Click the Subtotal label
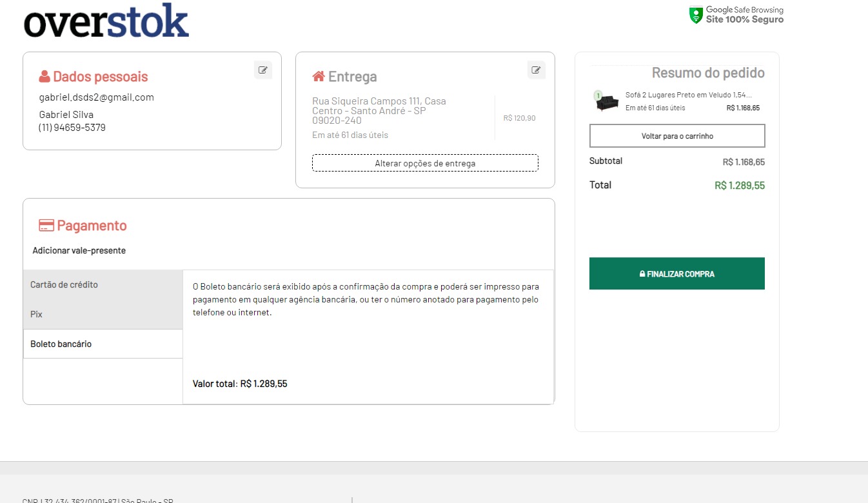 tap(606, 161)
